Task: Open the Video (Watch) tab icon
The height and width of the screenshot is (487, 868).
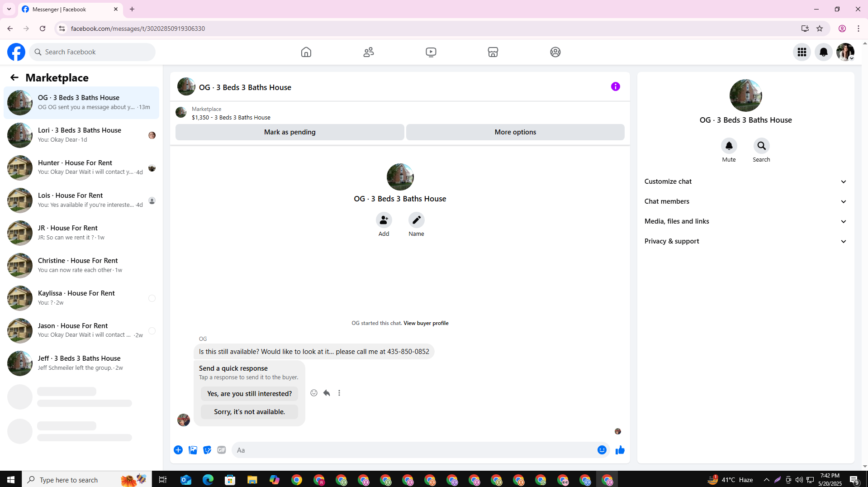Action: tap(431, 52)
